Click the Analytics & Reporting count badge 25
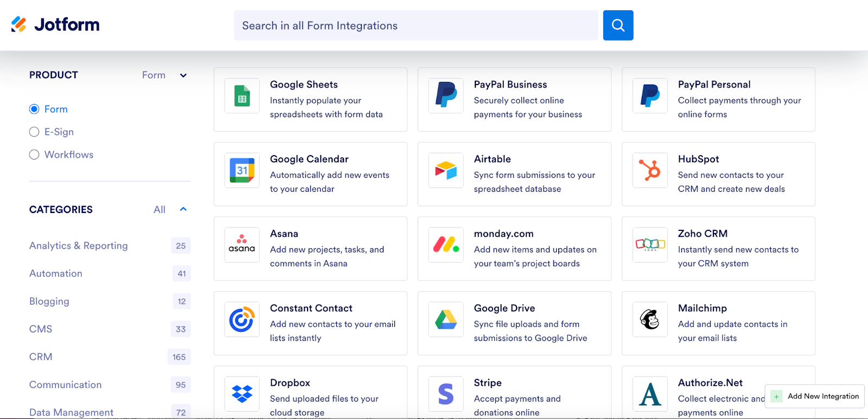The height and width of the screenshot is (419, 868). pos(181,246)
